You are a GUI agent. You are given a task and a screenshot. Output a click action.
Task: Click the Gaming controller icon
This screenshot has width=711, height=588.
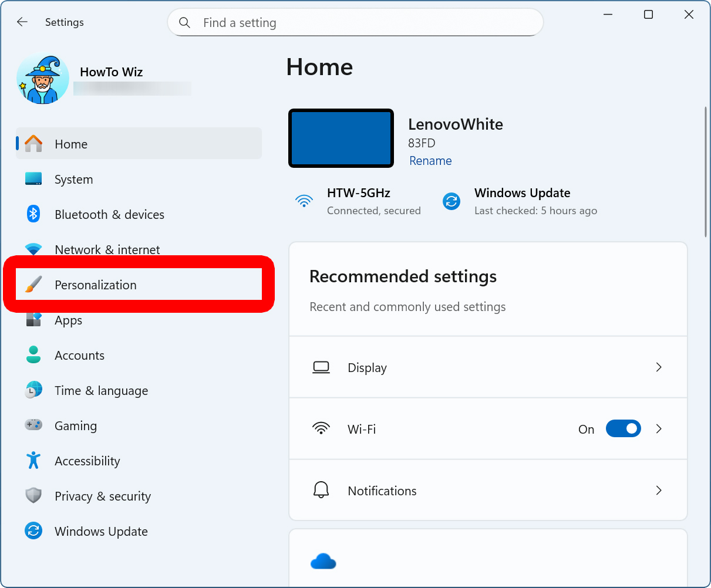point(33,425)
